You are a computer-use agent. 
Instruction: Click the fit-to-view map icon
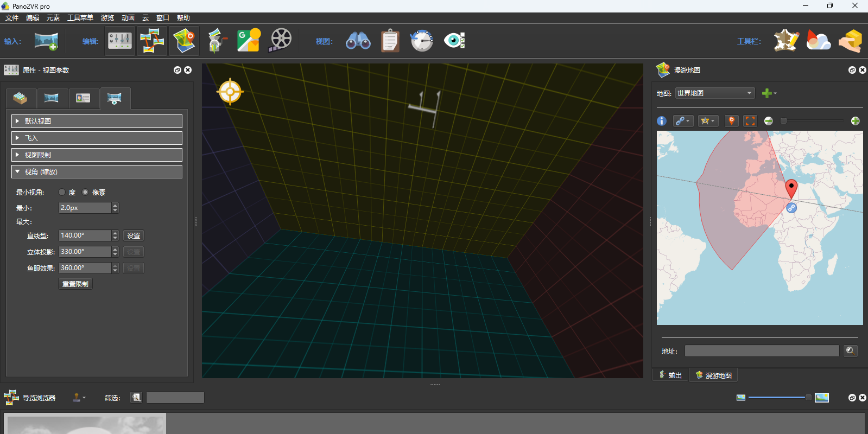[750, 121]
